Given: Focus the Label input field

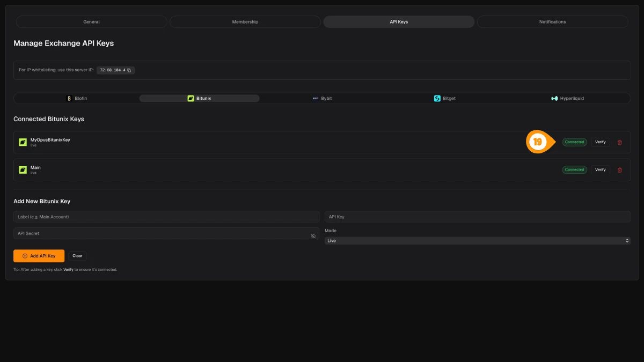Looking at the screenshot, I should pos(166,217).
